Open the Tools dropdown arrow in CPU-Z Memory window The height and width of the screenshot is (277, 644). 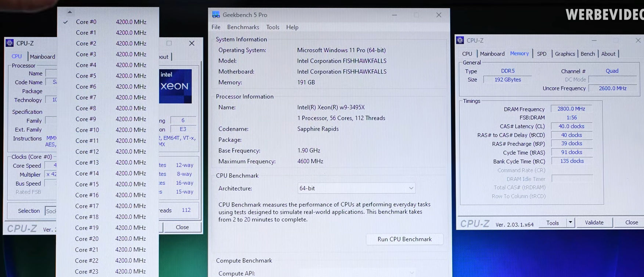point(570,222)
